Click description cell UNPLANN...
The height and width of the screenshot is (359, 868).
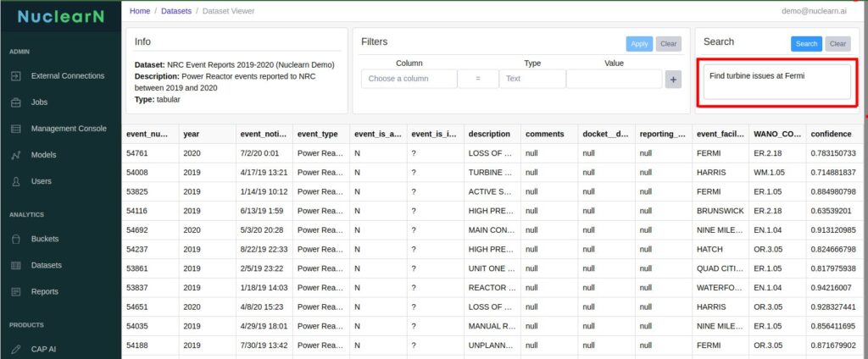(x=492, y=345)
